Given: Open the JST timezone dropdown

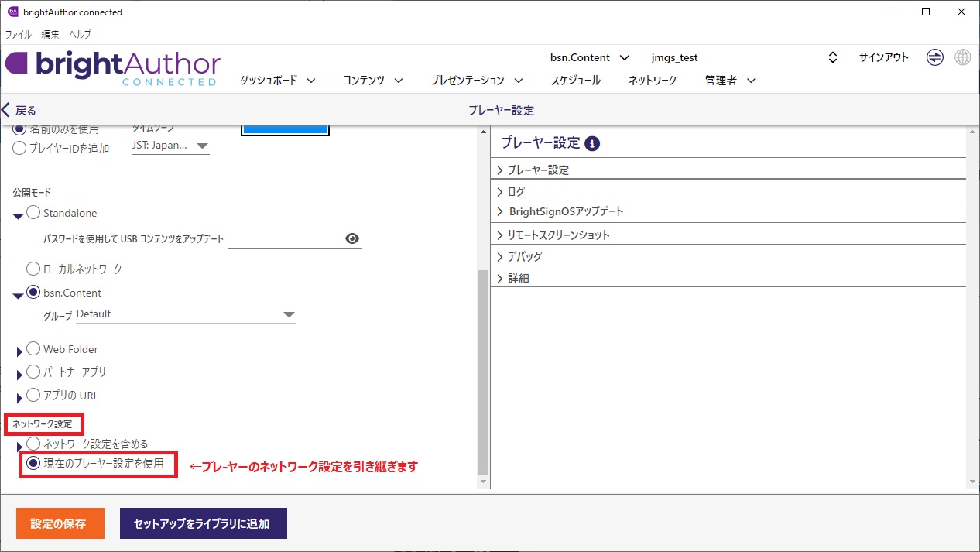Looking at the screenshot, I should [x=171, y=146].
